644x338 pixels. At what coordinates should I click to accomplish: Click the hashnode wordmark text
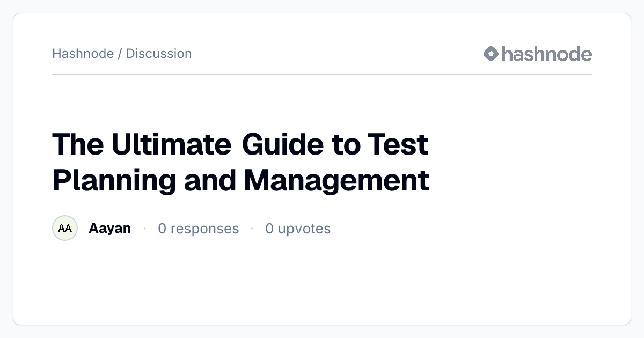(547, 54)
